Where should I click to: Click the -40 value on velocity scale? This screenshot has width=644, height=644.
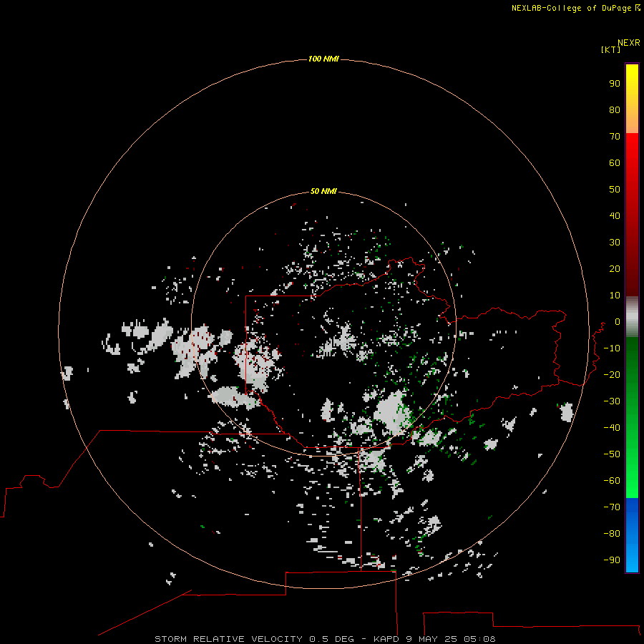pos(612,428)
